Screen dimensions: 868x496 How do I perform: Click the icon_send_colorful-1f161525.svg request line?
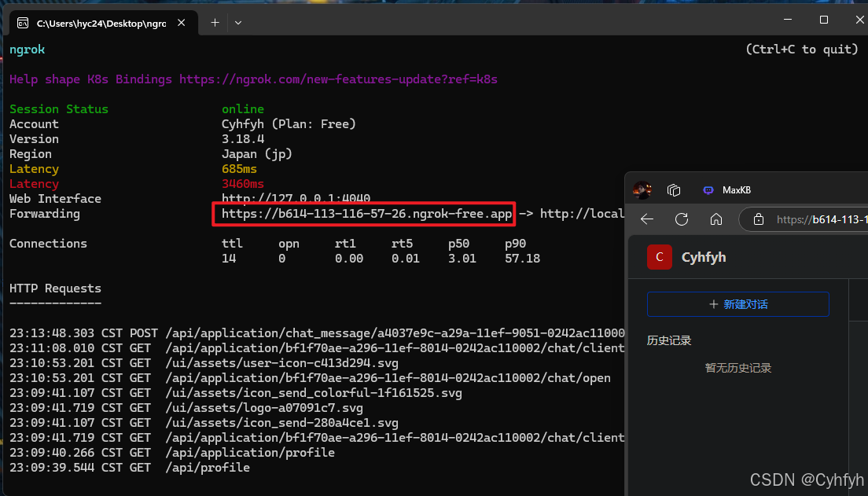click(236, 393)
